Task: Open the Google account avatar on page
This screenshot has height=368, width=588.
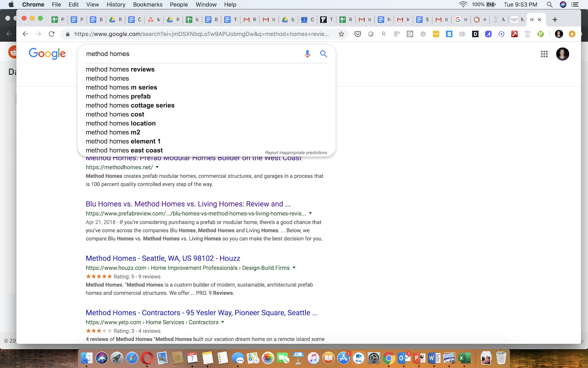Action: tap(562, 54)
